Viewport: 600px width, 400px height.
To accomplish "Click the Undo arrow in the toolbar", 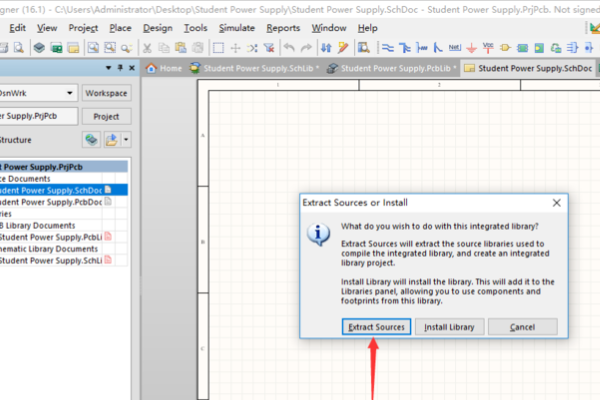I will pos(290,47).
